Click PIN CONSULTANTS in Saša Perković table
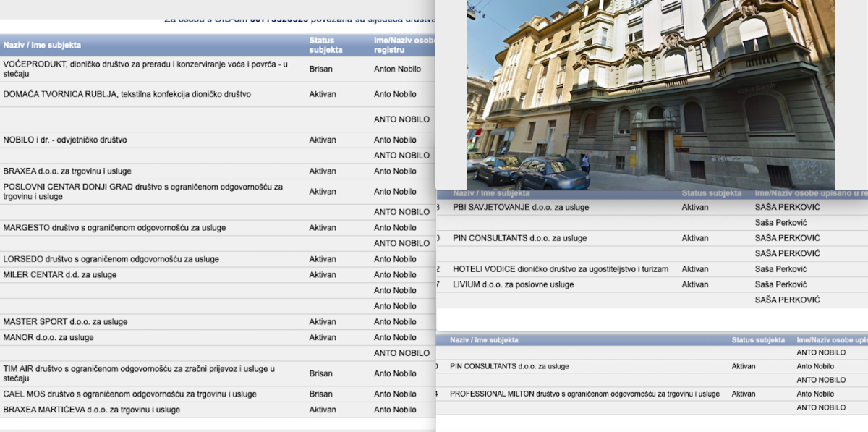 (x=519, y=238)
